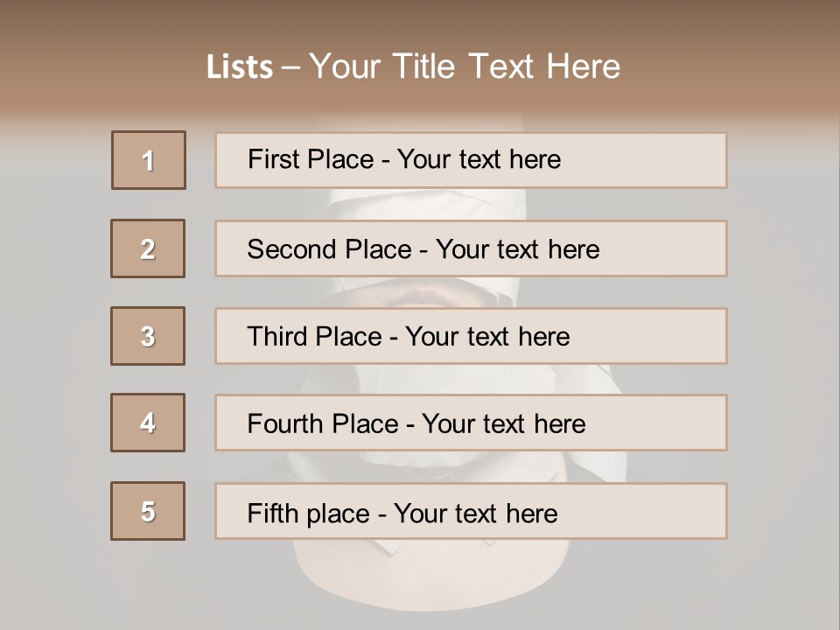Click 'Your Title Text Here' heading
This screenshot has height=630, width=840.
[x=465, y=66]
